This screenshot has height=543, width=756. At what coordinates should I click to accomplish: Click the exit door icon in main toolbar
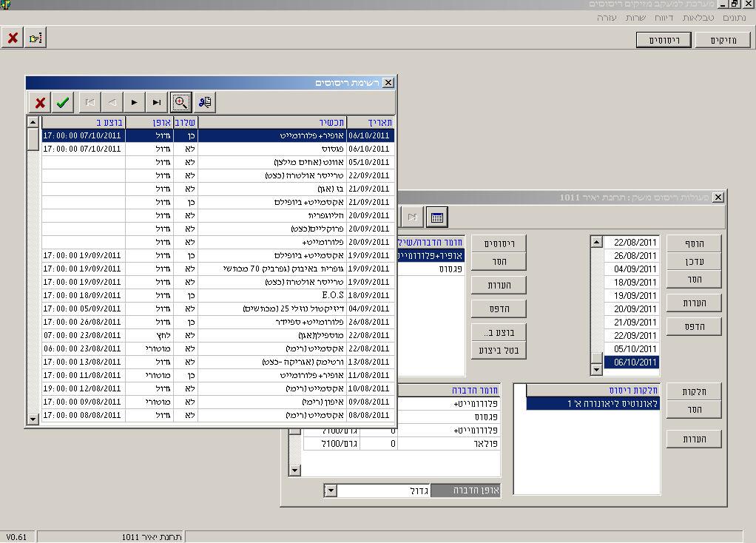(x=36, y=38)
